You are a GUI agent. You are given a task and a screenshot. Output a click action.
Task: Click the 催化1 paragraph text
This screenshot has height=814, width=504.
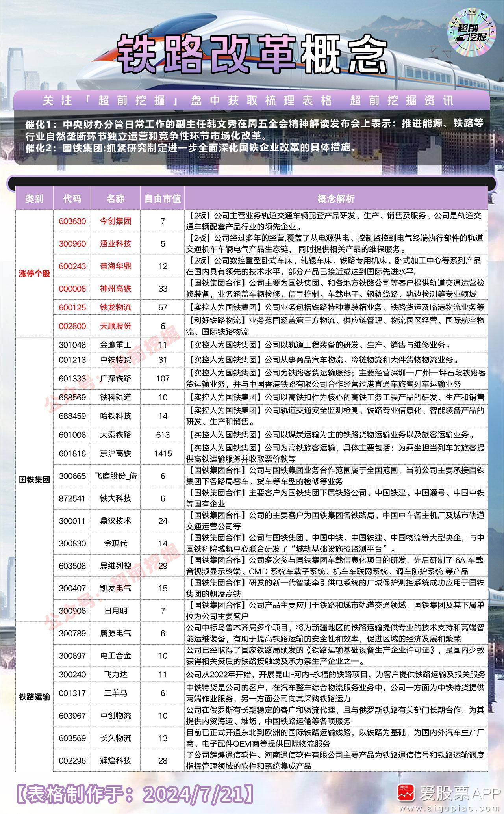coord(254,130)
